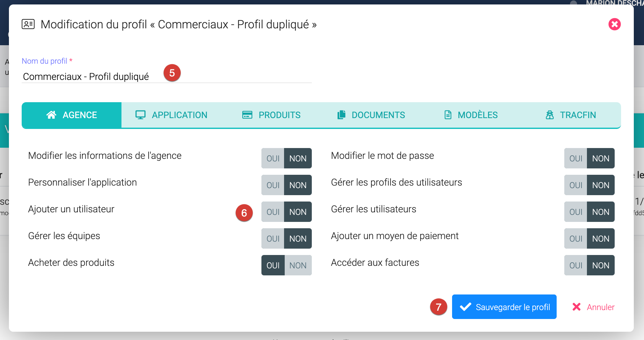Set Acheter des produits to NON
The image size is (644, 340).
click(298, 266)
